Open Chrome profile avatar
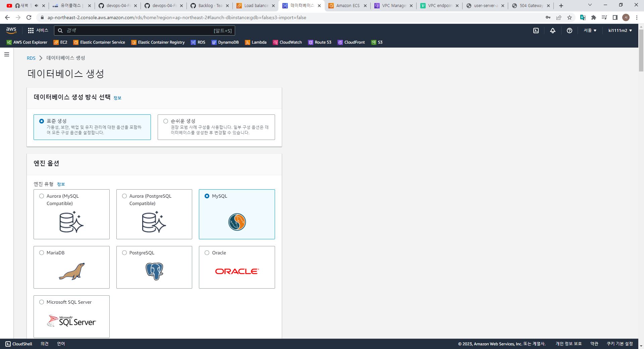Viewport: 644px width, 349px height. coord(626,17)
